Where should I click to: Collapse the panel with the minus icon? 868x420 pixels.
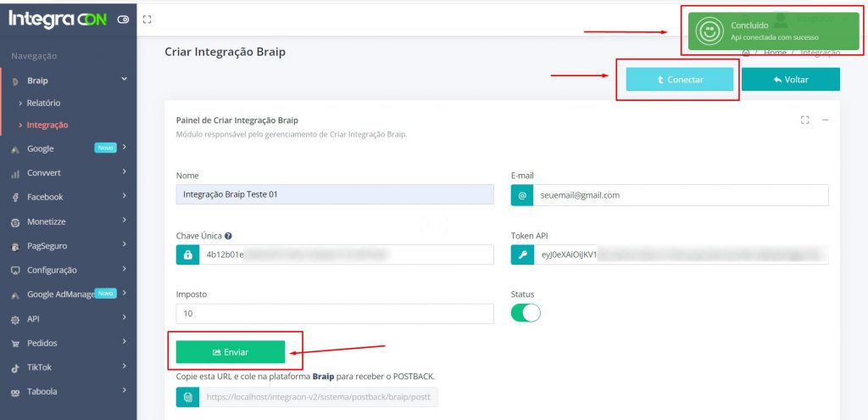825,120
